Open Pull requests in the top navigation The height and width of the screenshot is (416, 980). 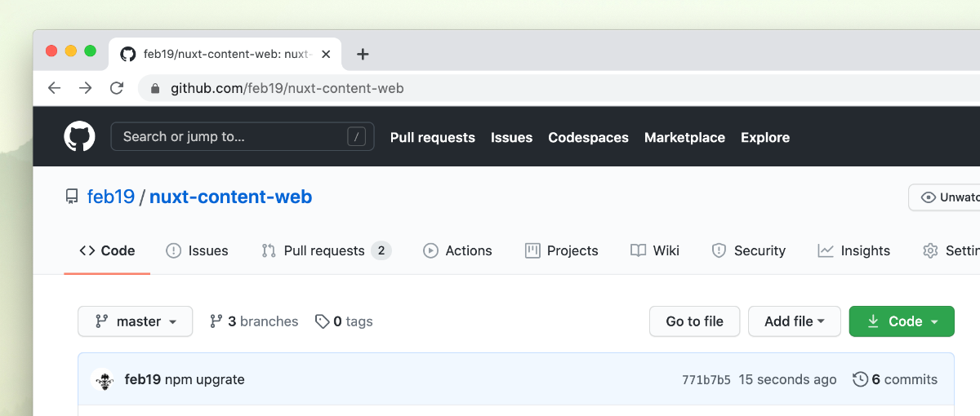point(433,137)
